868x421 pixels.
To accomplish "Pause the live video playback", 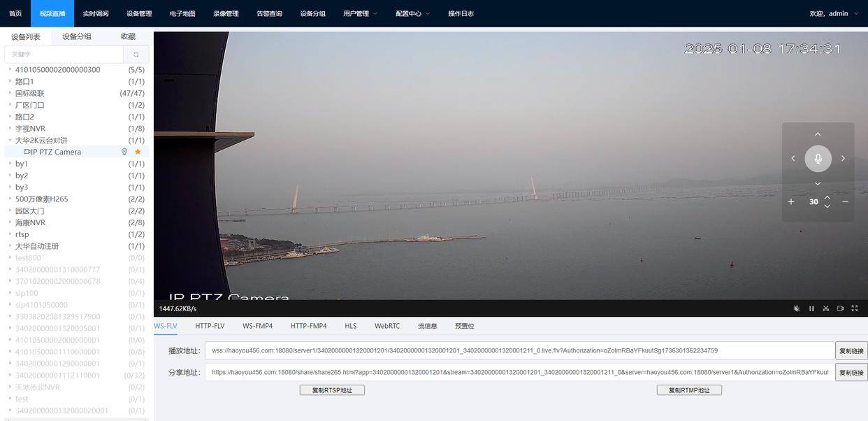I will pyautogui.click(x=810, y=307).
